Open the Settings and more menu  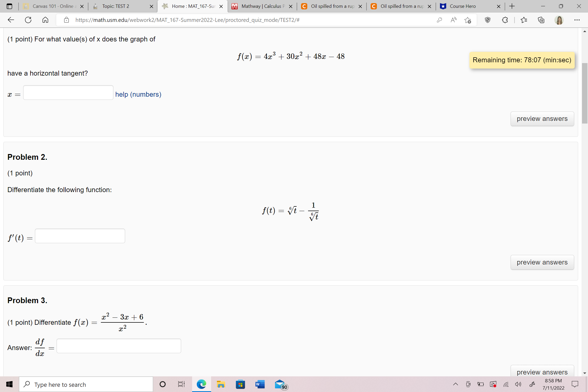coord(577,20)
